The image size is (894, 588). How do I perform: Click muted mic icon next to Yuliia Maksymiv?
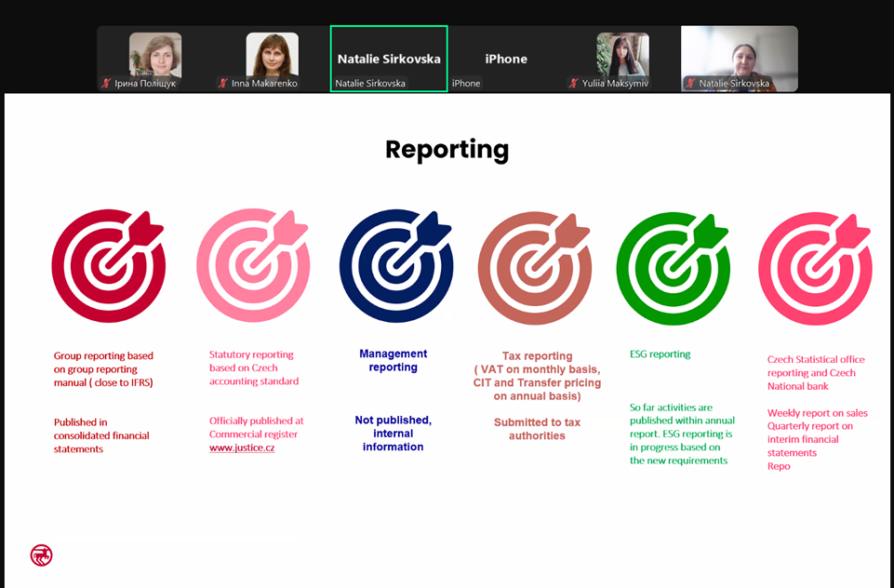point(574,83)
